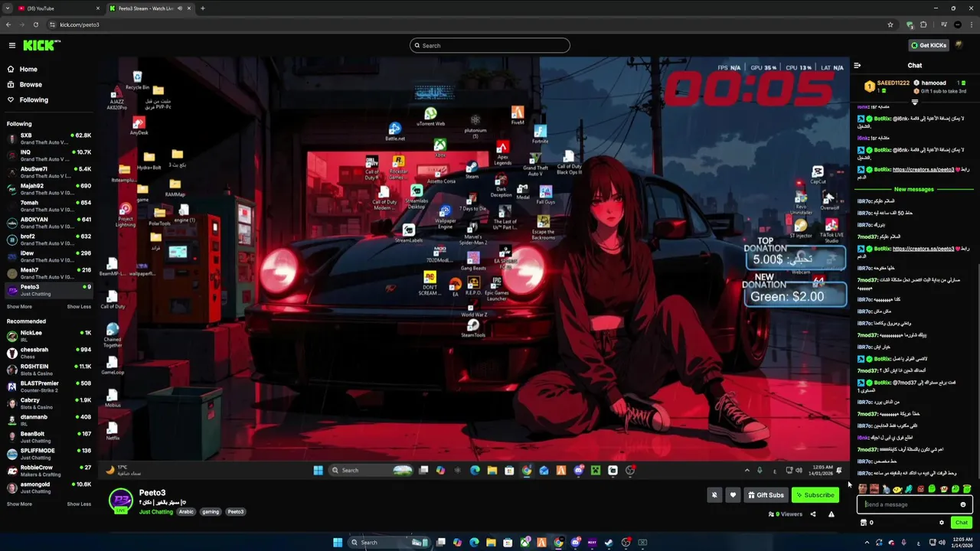Viewport: 980px width, 551px height.
Task: Show hidden system tray icons chevron
Action: point(867,543)
